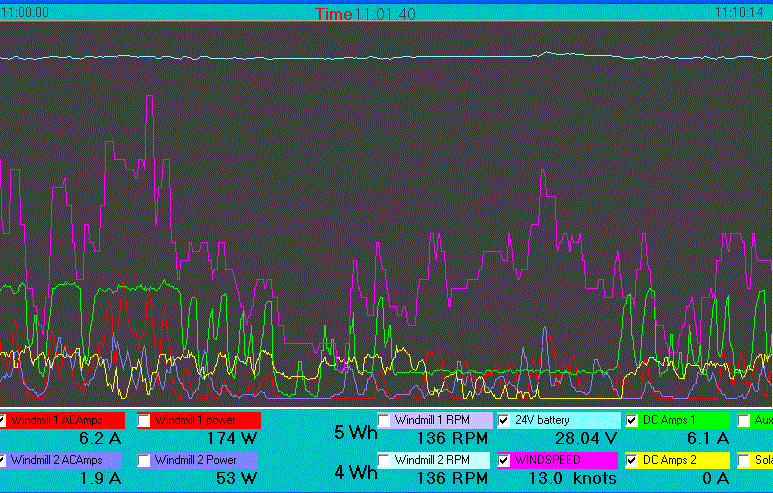Check the Windmill 2 RPM checkbox
Viewport: 773px width, 493px height.
[385, 460]
